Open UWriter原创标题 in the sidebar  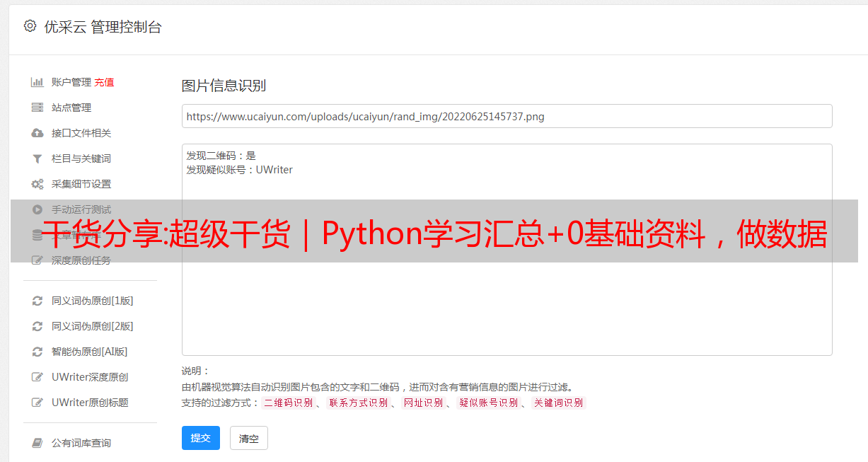90,403
